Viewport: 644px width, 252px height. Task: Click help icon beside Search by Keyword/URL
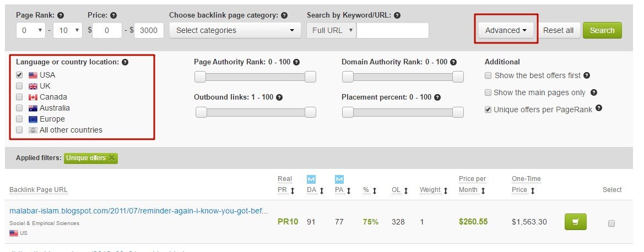(397, 15)
